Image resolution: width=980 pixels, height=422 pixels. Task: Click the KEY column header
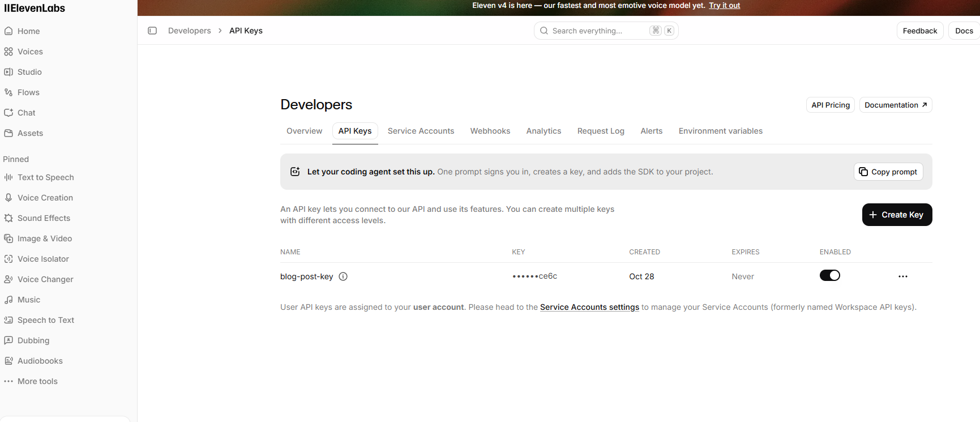519,252
